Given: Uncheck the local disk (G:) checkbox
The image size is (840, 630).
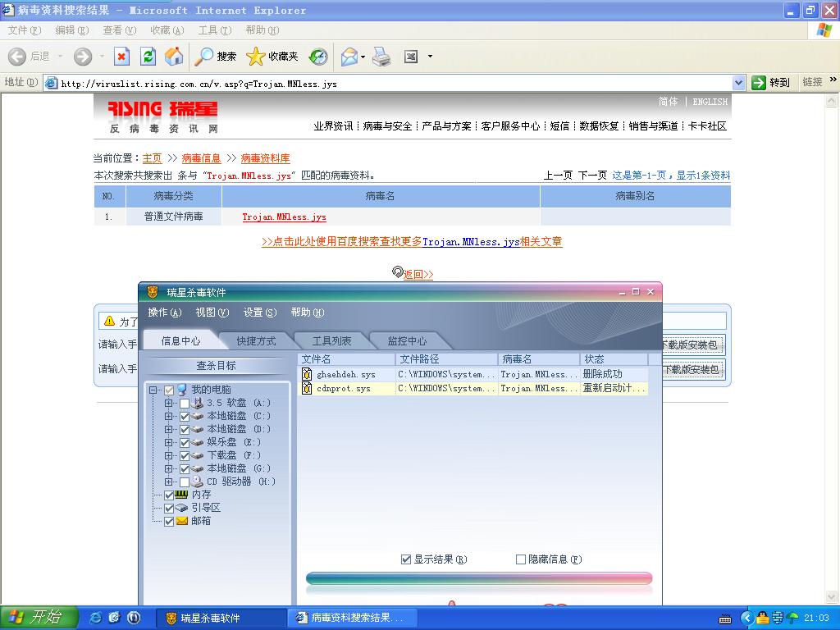Looking at the screenshot, I should pyautogui.click(x=185, y=468).
